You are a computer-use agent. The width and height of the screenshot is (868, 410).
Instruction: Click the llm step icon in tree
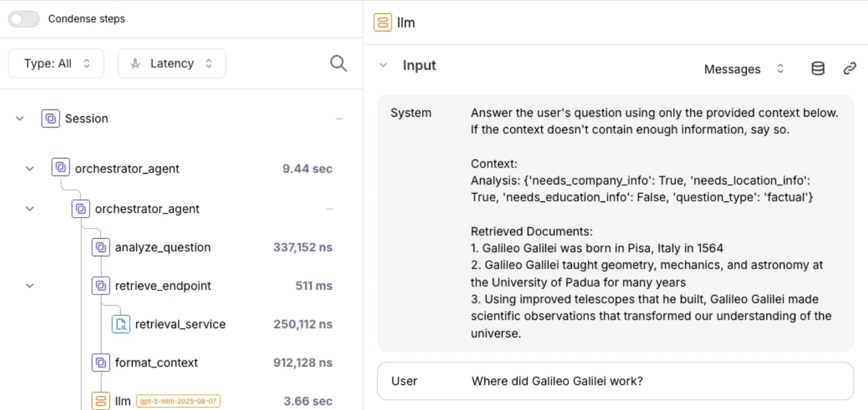(100, 400)
